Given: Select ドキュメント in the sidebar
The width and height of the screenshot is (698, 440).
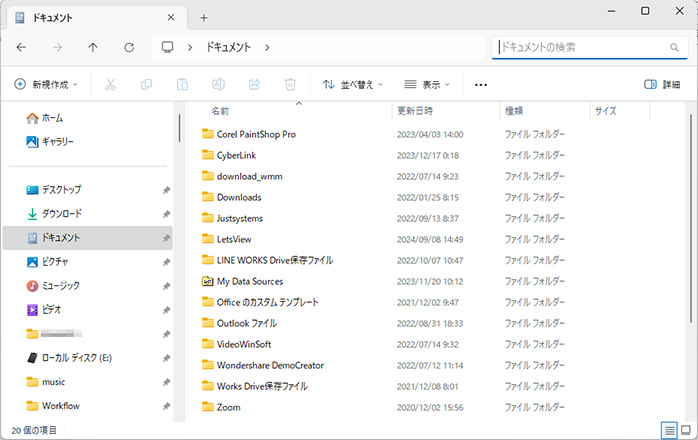Looking at the screenshot, I should tap(88, 238).
